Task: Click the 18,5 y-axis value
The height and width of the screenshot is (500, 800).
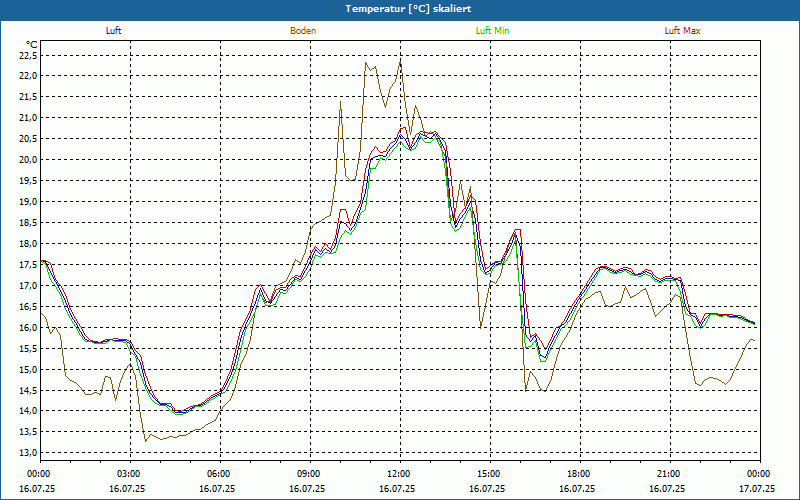Action: [28, 222]
